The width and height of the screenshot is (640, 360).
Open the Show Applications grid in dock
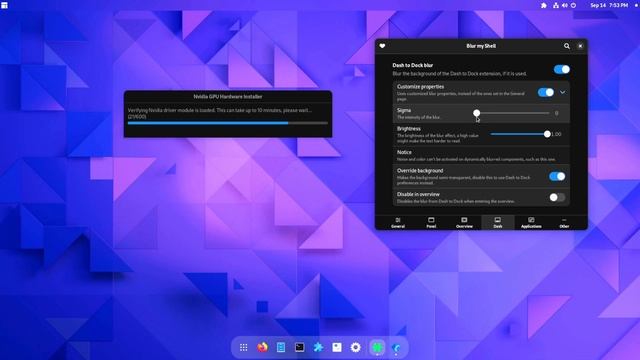pyautogui.click(x=244, y=347)
